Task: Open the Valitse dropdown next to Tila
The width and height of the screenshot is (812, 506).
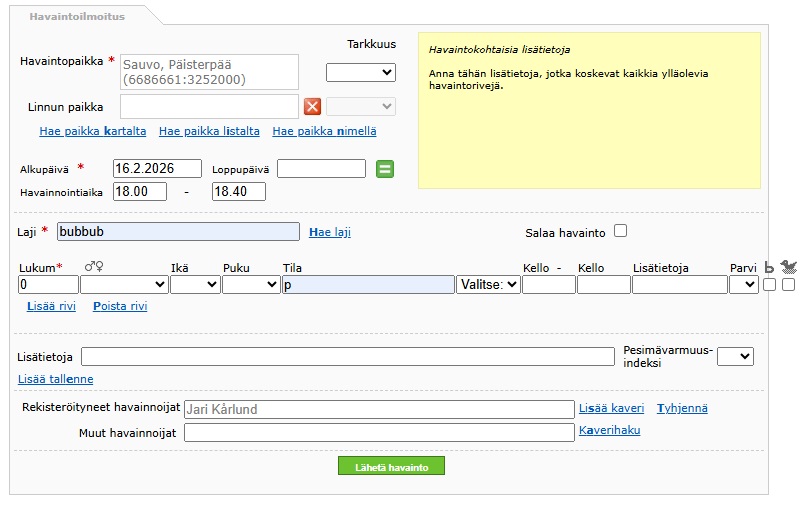Action: click(x=488, y=285)
